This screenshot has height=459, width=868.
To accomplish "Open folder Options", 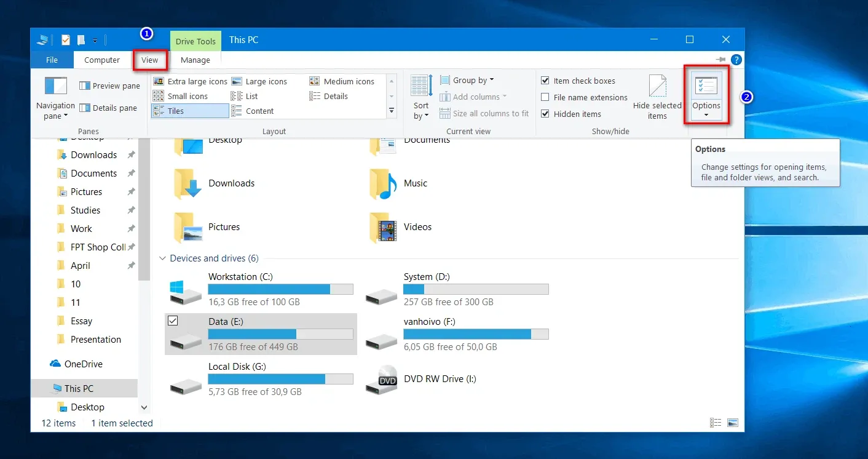I will click(x=706, y=95).
